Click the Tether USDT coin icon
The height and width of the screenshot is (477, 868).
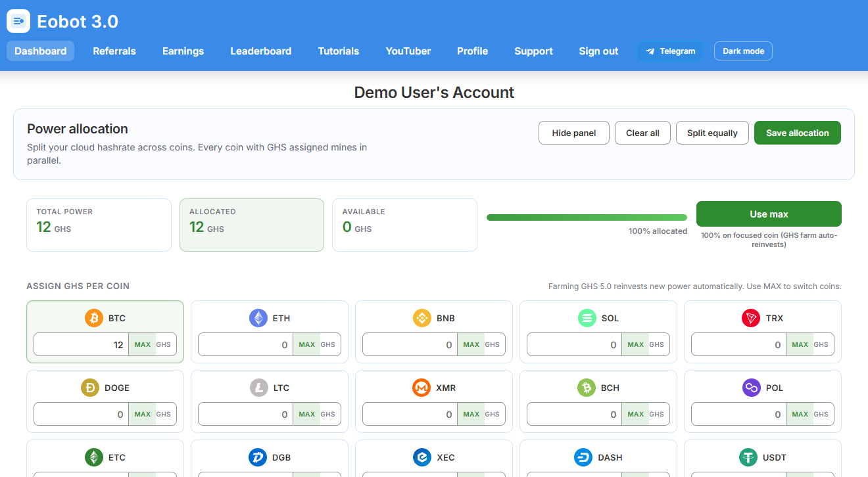(748, 457)
